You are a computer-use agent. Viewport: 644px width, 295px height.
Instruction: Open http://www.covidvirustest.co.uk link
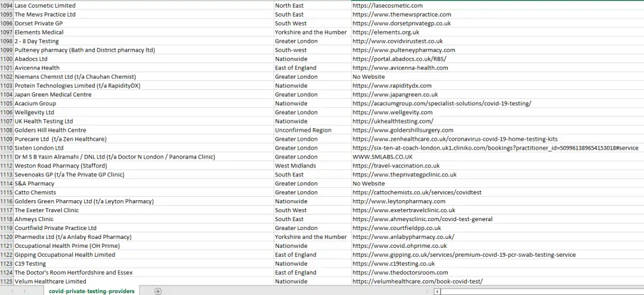[x=398, y=41]
